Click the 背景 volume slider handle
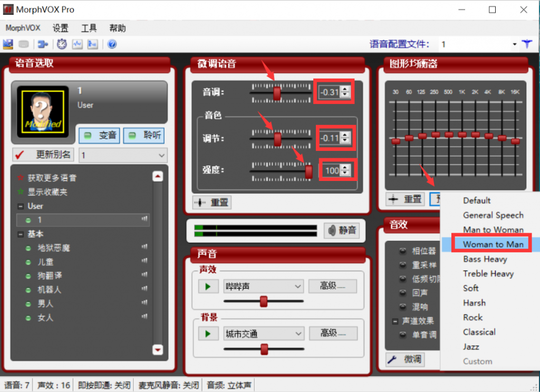 coord(265,349)
